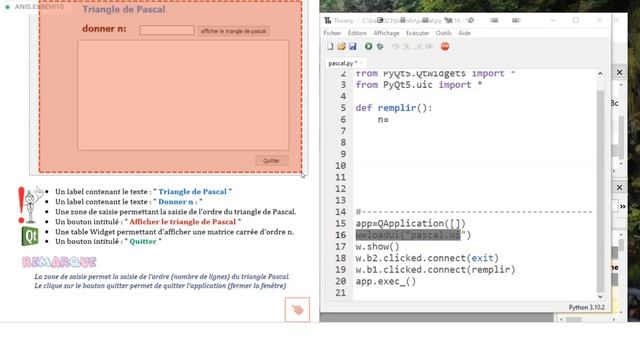Click the editor scrollbar down arrow
Screen dimensions: 640x360
(600, 296)
